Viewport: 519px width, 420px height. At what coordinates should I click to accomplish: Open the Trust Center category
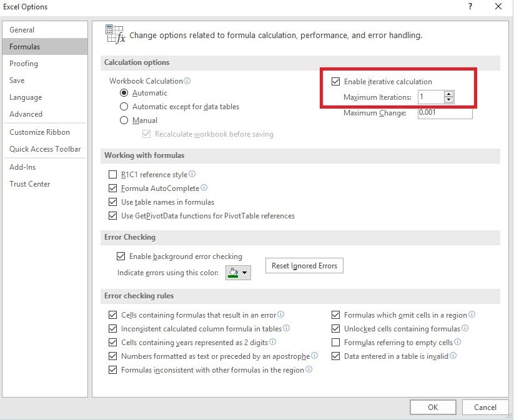(x=45, y=184)
